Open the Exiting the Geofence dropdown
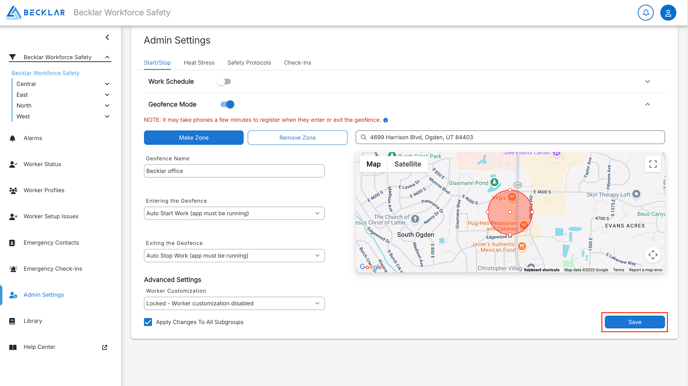The height and width of the screenshot is (386, 688). click(234, 256)
